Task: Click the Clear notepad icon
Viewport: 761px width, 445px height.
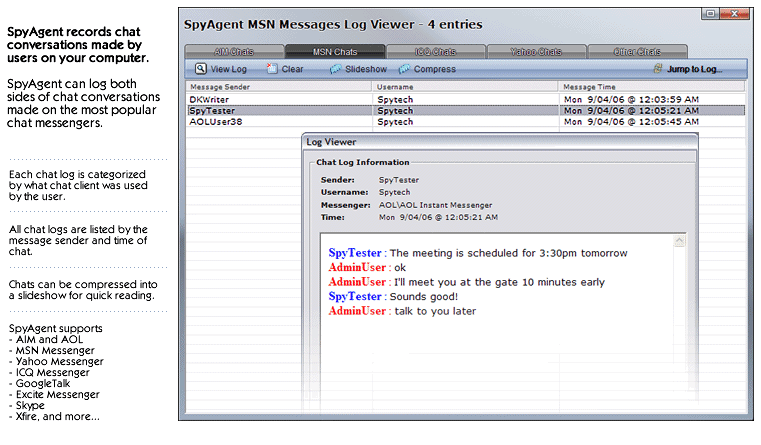Action: [272, 69]
